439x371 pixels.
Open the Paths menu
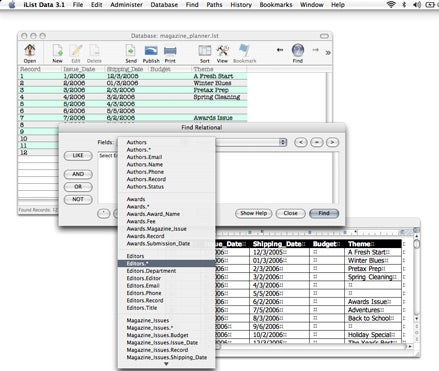tap(214, 5)
